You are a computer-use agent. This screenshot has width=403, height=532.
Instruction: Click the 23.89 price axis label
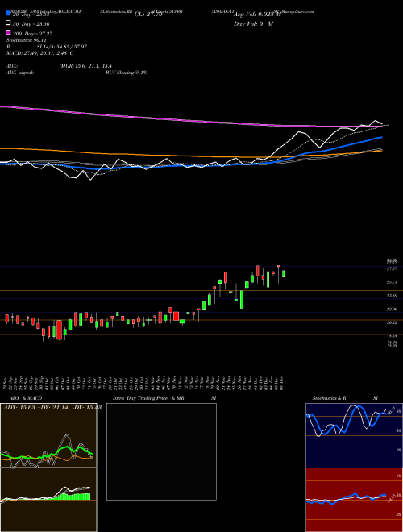pyautogui.click(x=393, y=296)
